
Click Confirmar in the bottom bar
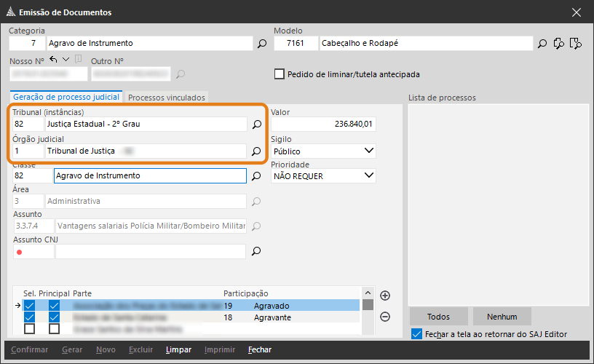pos(30,349)
